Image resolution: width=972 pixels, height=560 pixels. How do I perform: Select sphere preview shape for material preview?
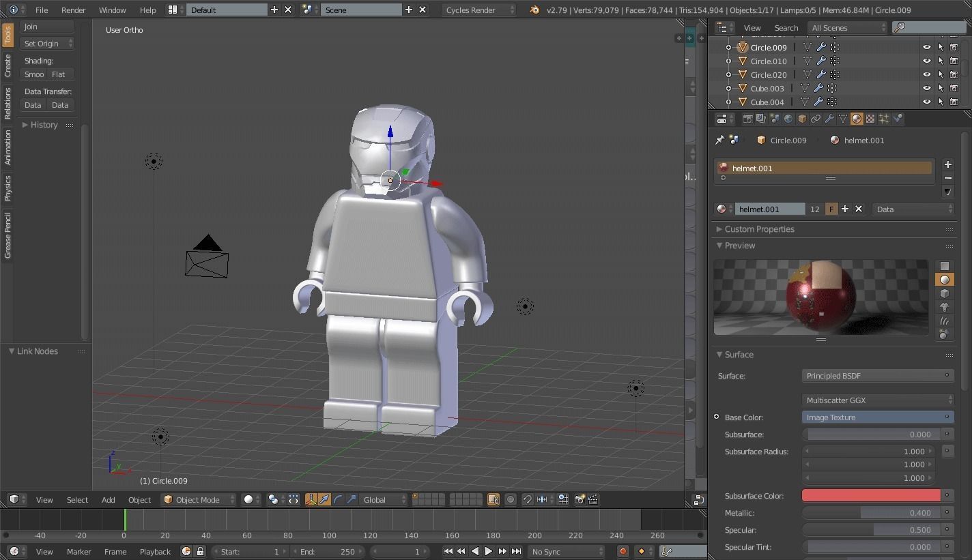[945, 280]
